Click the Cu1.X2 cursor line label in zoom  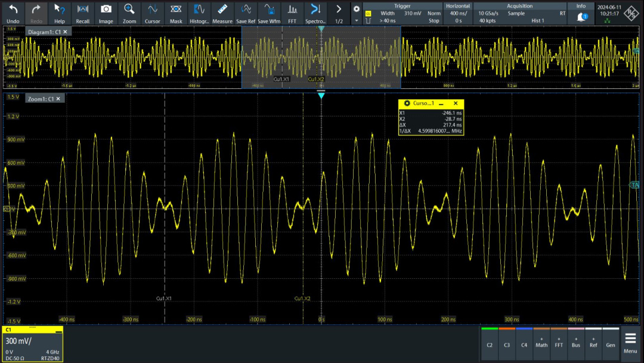[x=302, y=299]
